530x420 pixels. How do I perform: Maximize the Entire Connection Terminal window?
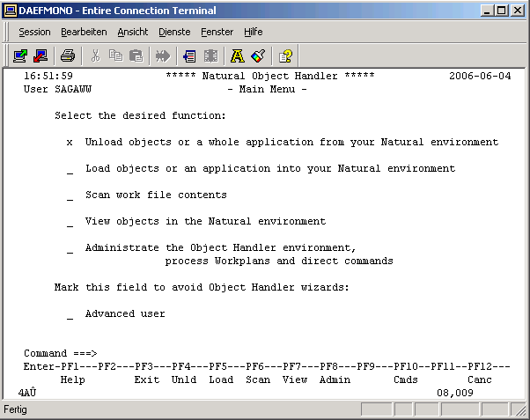click(x=502, y=11)
